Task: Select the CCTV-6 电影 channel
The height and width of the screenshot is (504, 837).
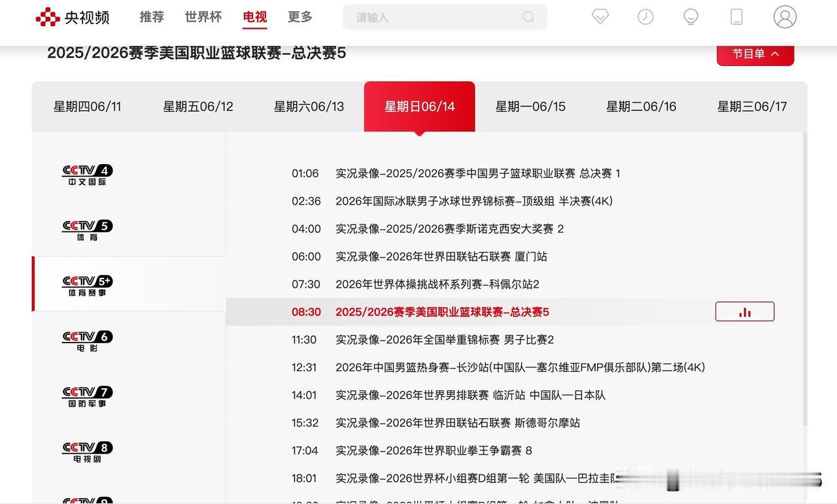Action: [88, 341]
